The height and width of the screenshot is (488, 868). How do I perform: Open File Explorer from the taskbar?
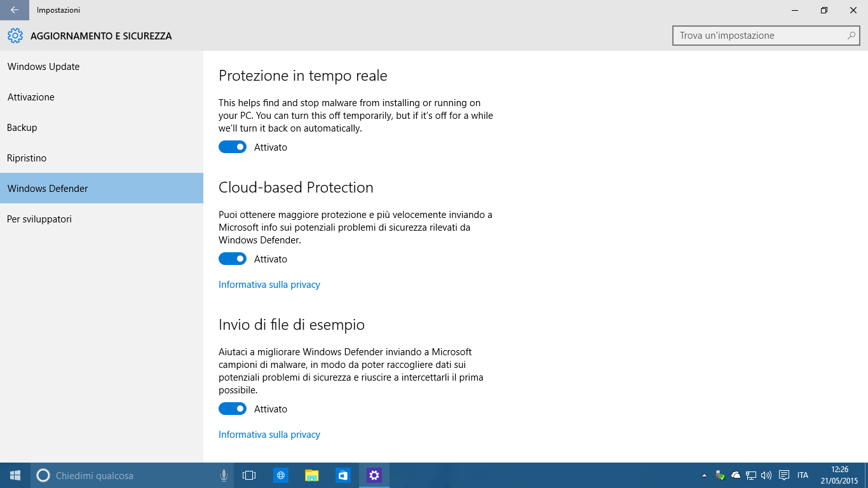coord(311,475)
